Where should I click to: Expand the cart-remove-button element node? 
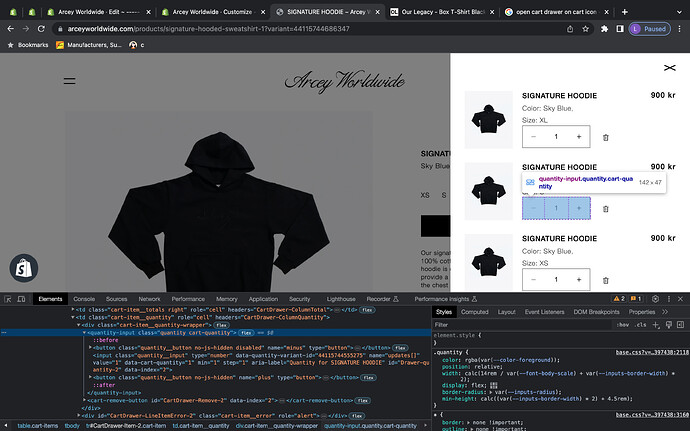pos(84,400)
